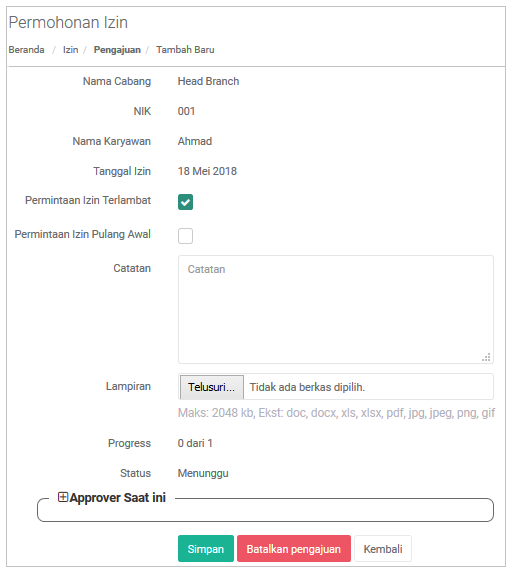Expand the Approver Saat ini plus icon
The image size is (518, 570).
[63, 497]
